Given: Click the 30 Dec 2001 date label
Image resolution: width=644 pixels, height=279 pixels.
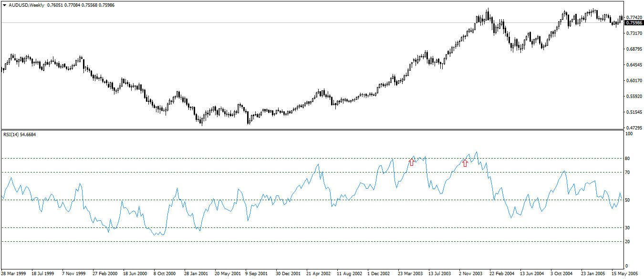Looking at the screenshot, I should [x=288, y=274].
